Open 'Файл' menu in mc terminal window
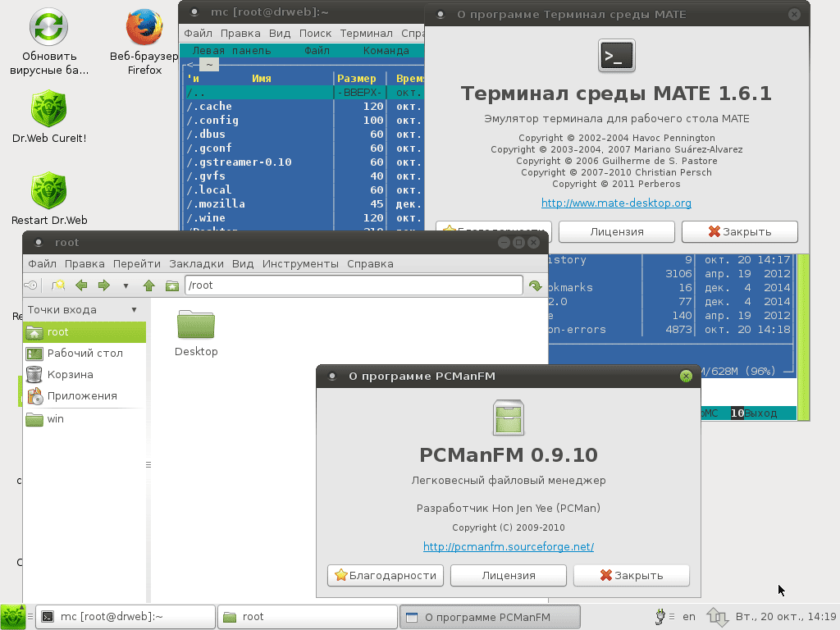 click(x=199, y=33)
